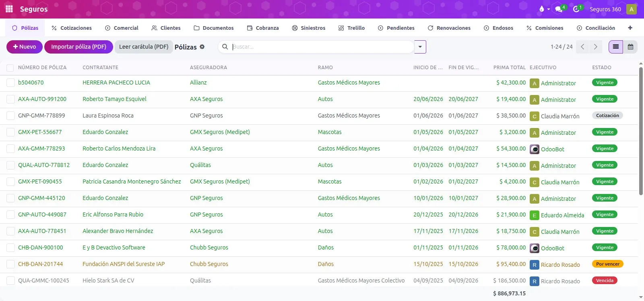Switch to calendar view icon

point(630,47)
